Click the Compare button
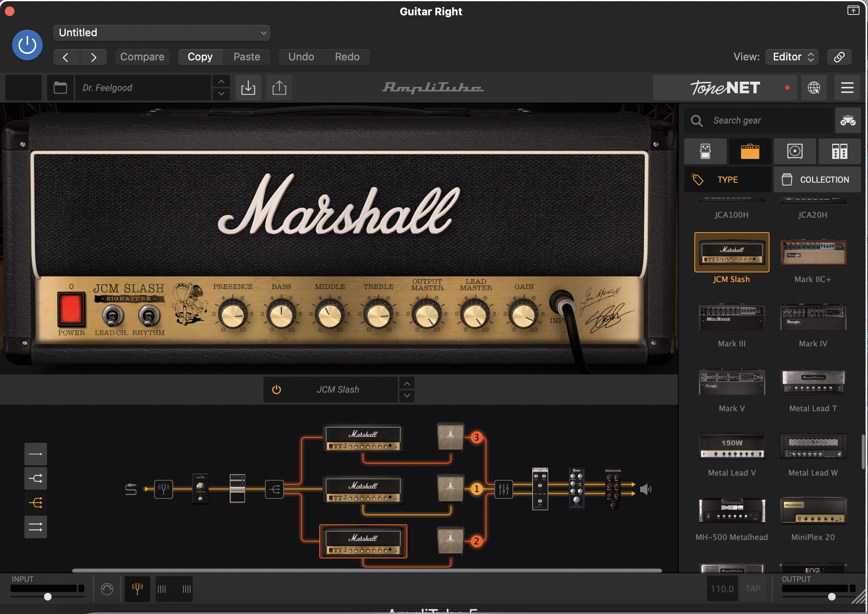This screenshot has height=614, width=868. [x=142, y=57]
